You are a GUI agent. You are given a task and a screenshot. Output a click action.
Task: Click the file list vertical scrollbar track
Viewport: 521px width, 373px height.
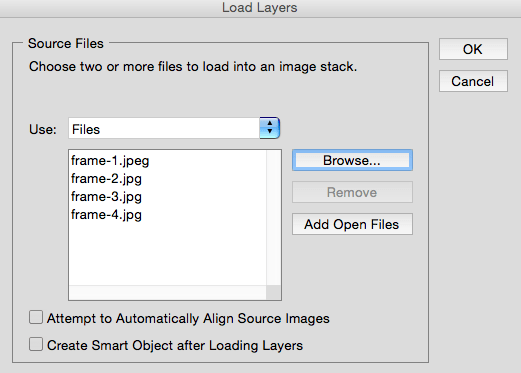tap(273, 217)
